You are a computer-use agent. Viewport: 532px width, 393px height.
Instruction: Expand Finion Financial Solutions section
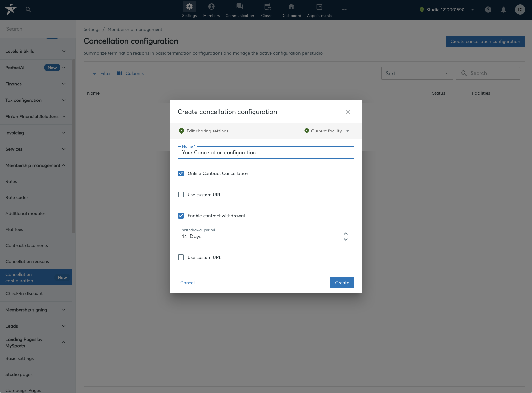click(36, 116)
